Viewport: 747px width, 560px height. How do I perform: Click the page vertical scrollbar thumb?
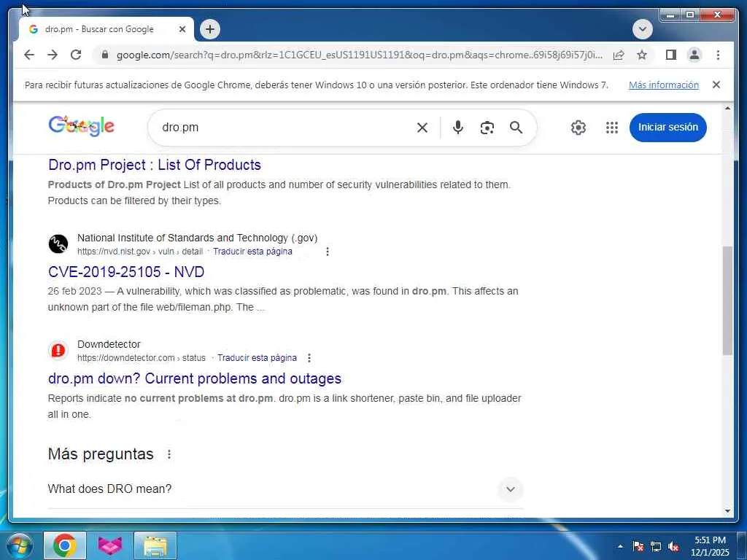(727, 300)
